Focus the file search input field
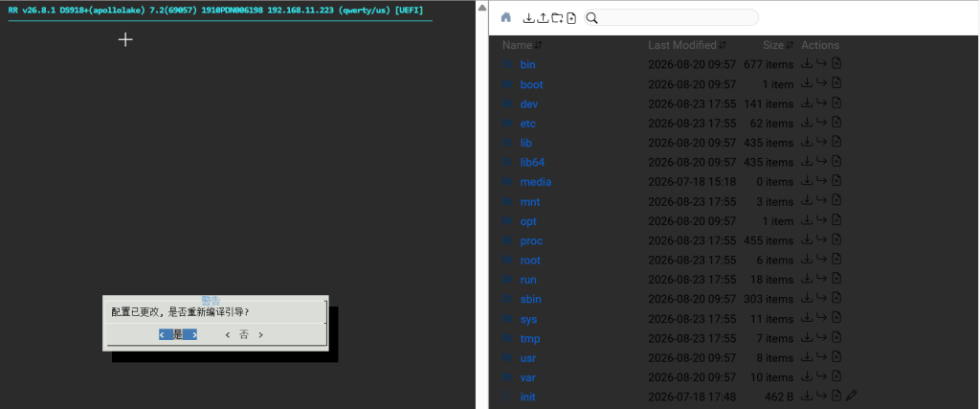 (x=671, y=17)
